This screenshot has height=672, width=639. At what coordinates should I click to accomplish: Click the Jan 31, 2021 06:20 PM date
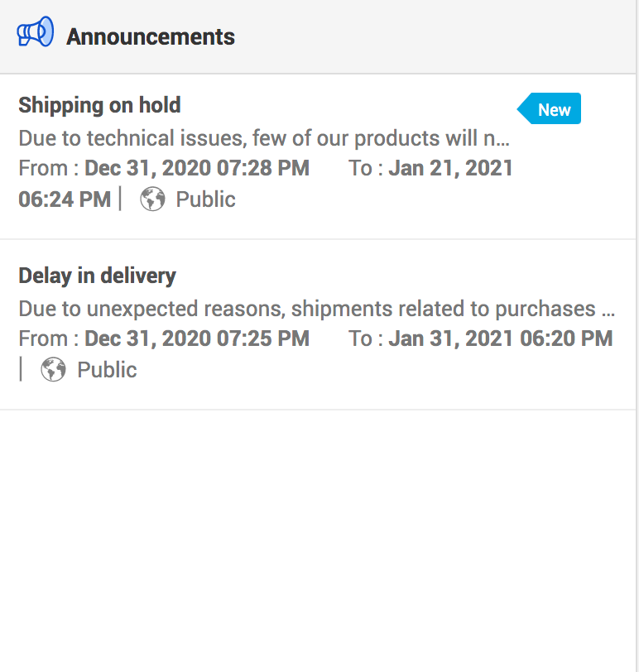tap(501, 338)
